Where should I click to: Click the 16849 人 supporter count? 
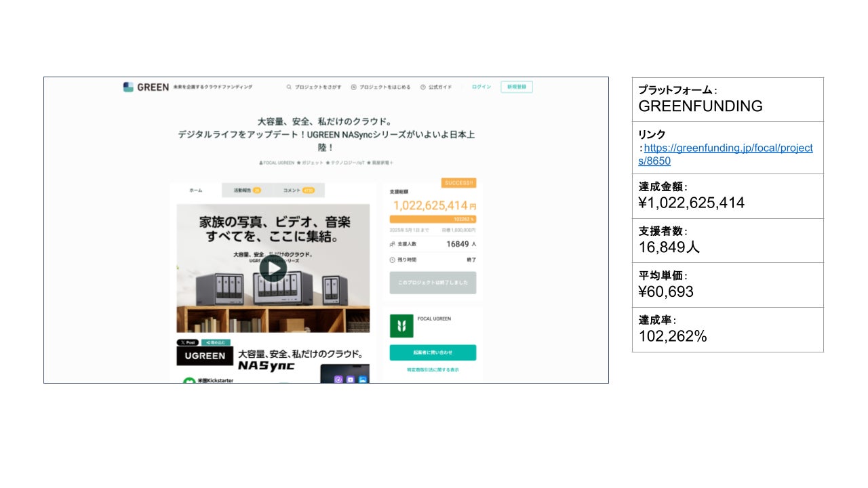[461, 244]
